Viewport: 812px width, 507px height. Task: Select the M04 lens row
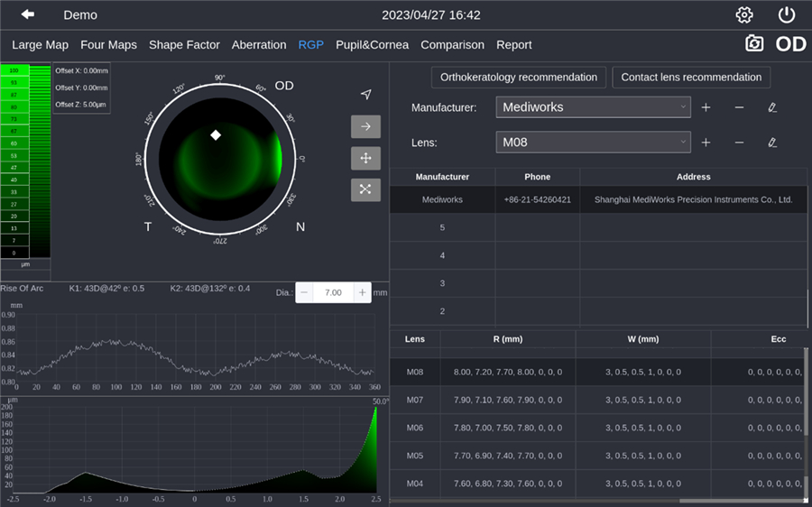pos(596,484)
